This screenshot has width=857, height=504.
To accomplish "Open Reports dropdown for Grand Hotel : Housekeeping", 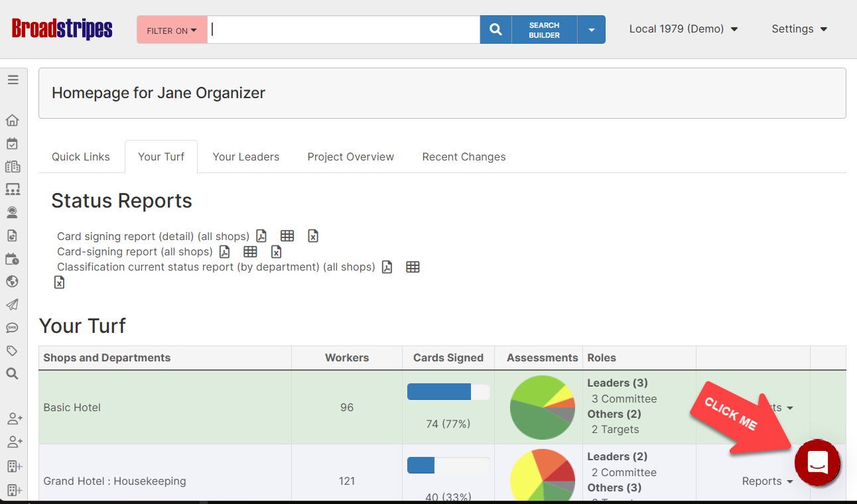I will point(767,481).
